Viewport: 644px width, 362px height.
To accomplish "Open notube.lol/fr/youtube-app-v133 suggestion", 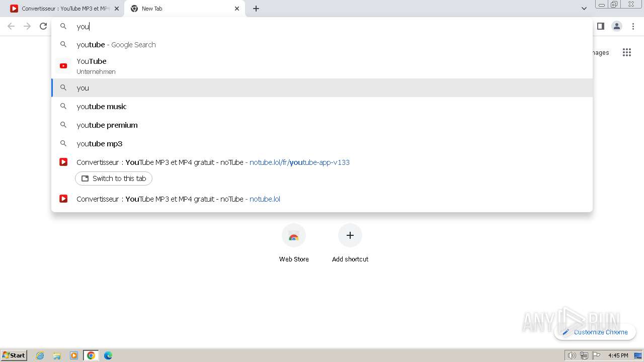I will 322,162.
